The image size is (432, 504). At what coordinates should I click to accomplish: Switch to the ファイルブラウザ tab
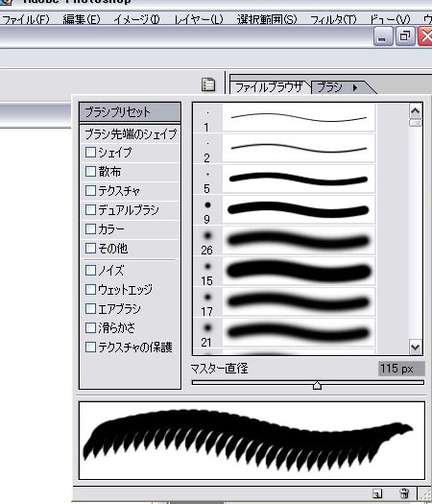point(269,87)
